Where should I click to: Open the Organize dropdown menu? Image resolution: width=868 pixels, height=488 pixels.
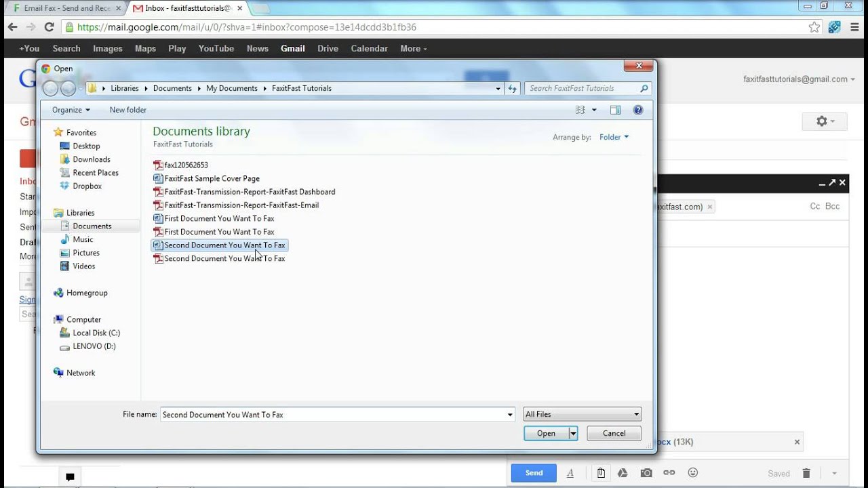(71, 110)
